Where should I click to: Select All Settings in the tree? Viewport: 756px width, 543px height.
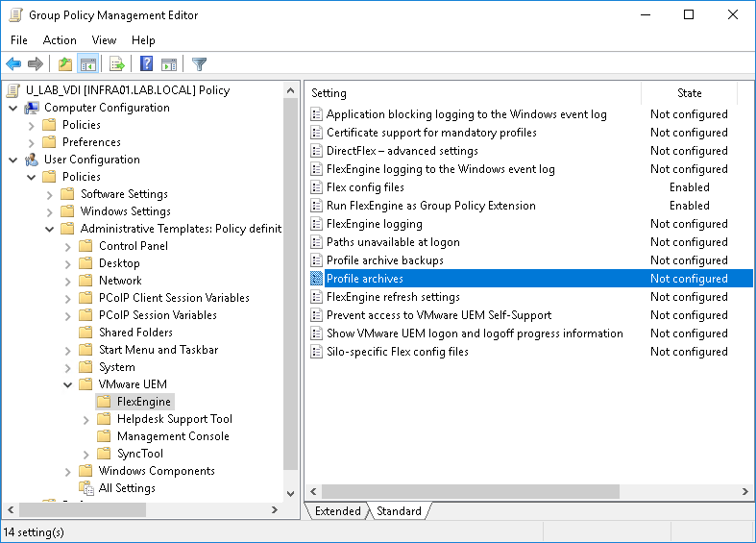pos(127,488)
